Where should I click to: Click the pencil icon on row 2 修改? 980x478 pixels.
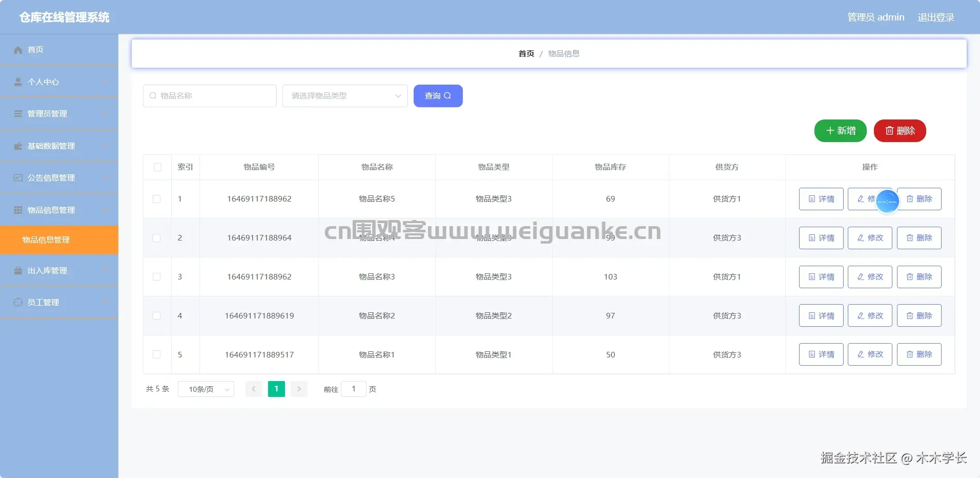[x=861, y=238]
